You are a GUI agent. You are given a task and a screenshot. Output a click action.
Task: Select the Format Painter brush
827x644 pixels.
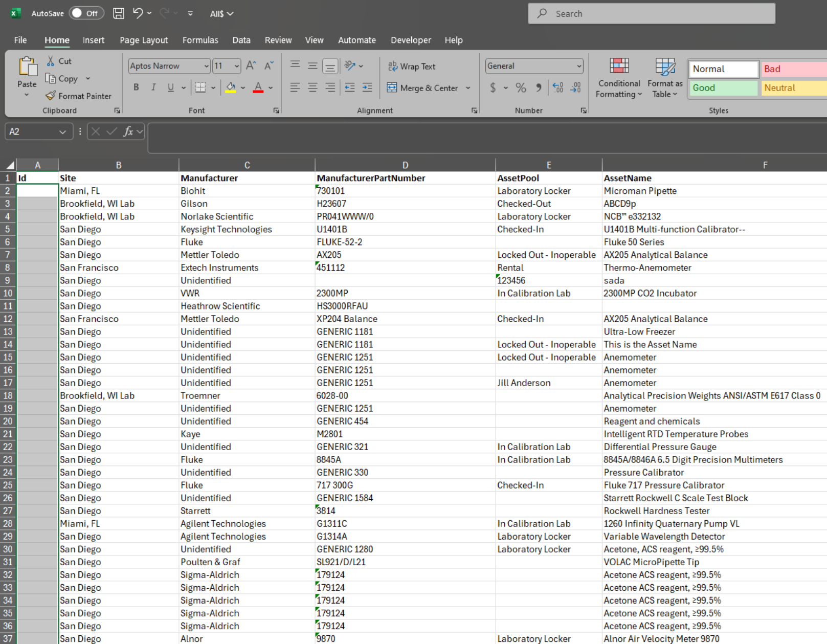(51, 96)
